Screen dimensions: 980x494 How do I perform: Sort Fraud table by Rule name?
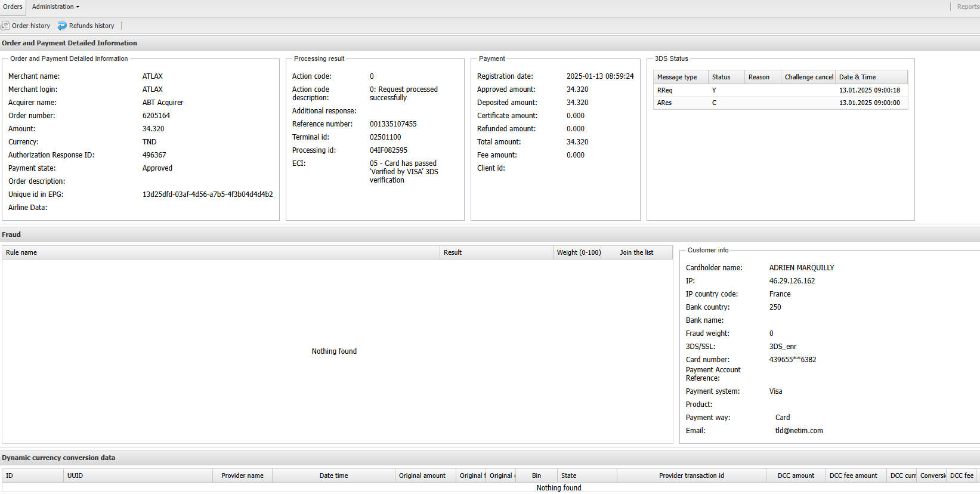point(21,252)
